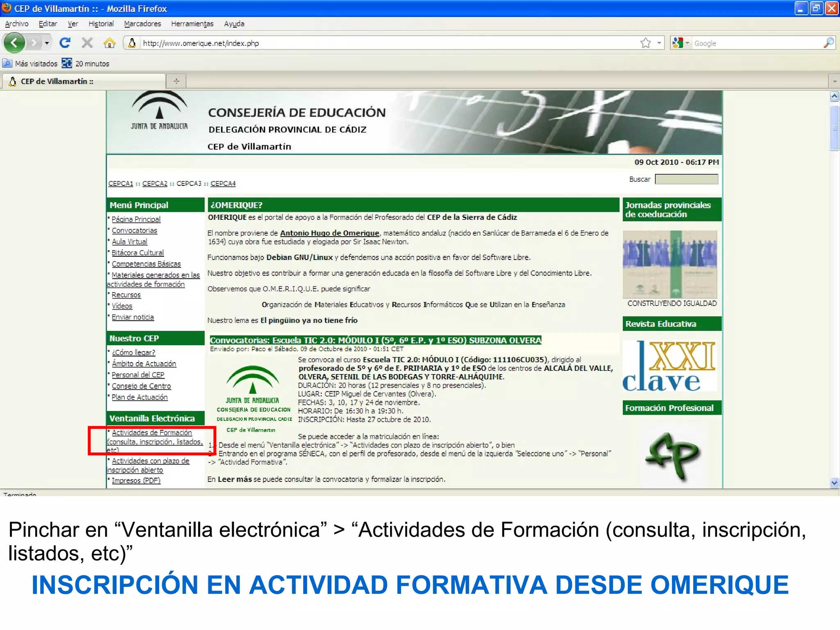Click the Actividades de Formación link

(x=152, y=433)
